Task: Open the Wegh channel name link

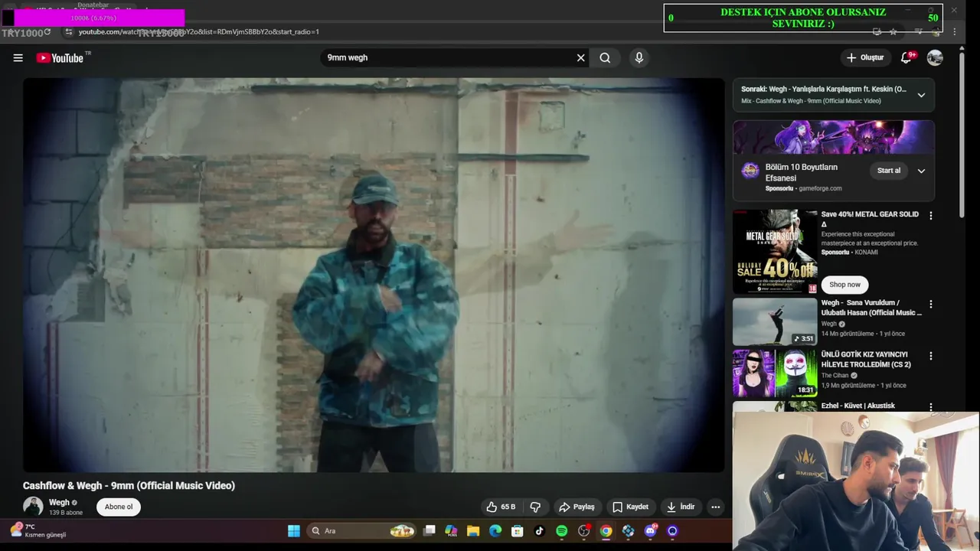Action: pos(59,503)
